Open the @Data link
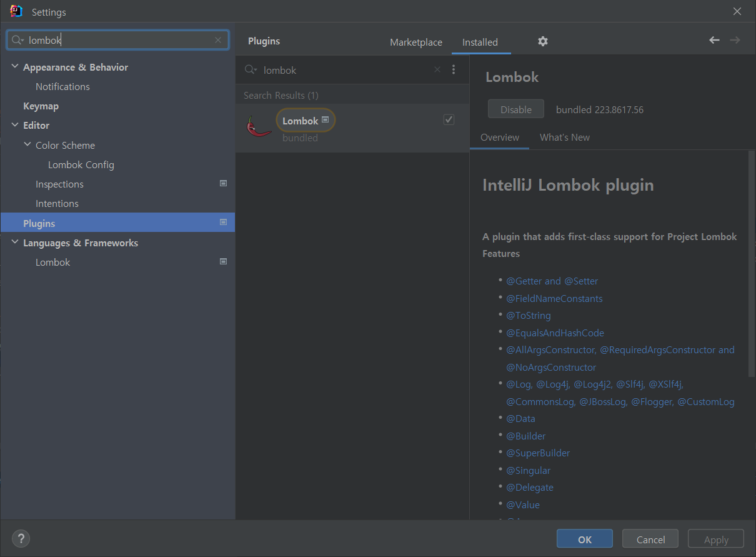 click(x=520, y=419)
